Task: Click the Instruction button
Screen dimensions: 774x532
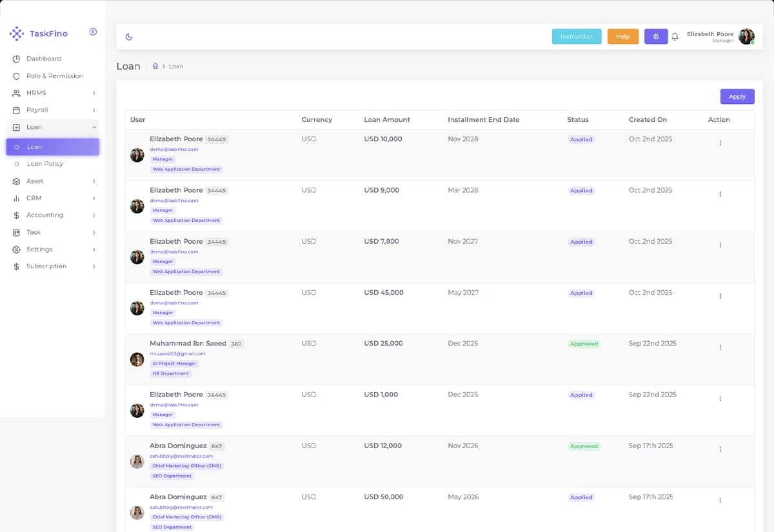Action: (x=577, y=37)
